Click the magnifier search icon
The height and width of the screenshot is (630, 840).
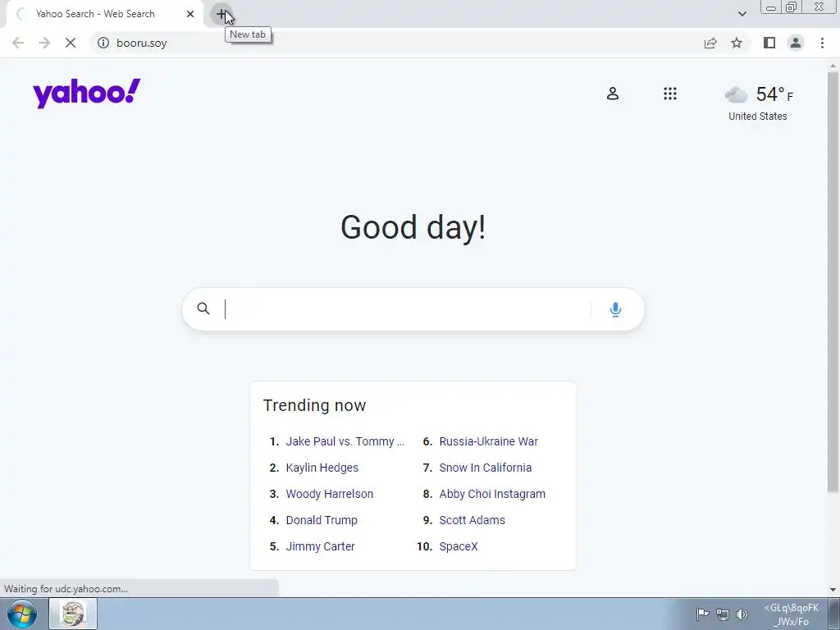[x=203, y=308]
